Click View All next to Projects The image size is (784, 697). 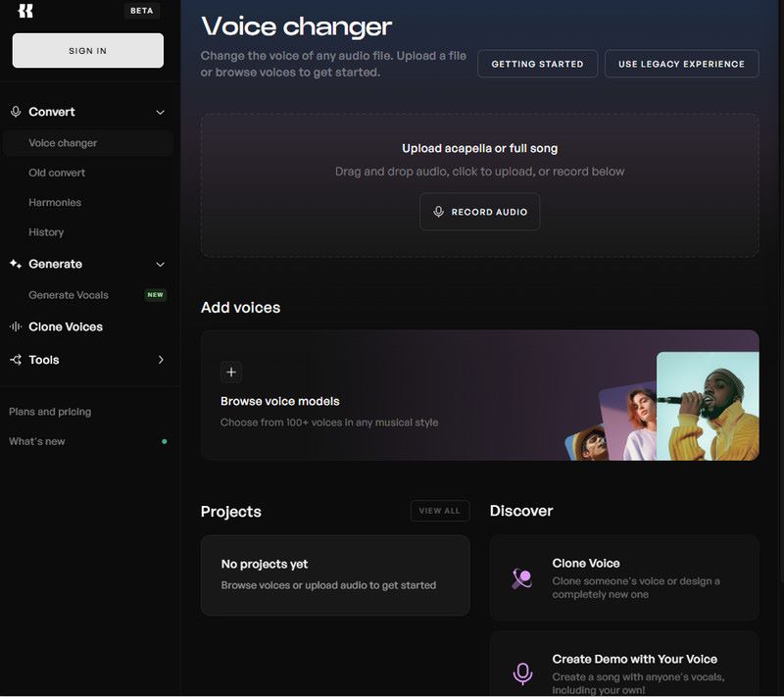click(439, 511)
